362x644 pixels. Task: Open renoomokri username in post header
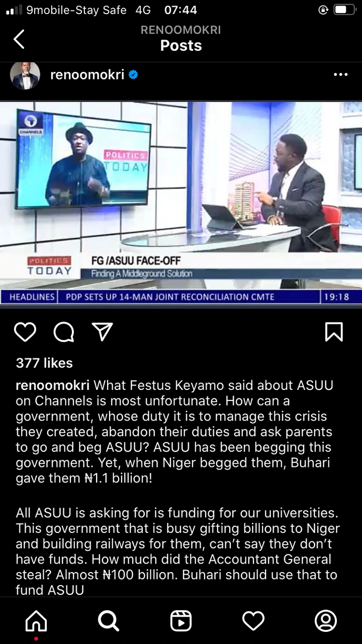pos(87,75)
